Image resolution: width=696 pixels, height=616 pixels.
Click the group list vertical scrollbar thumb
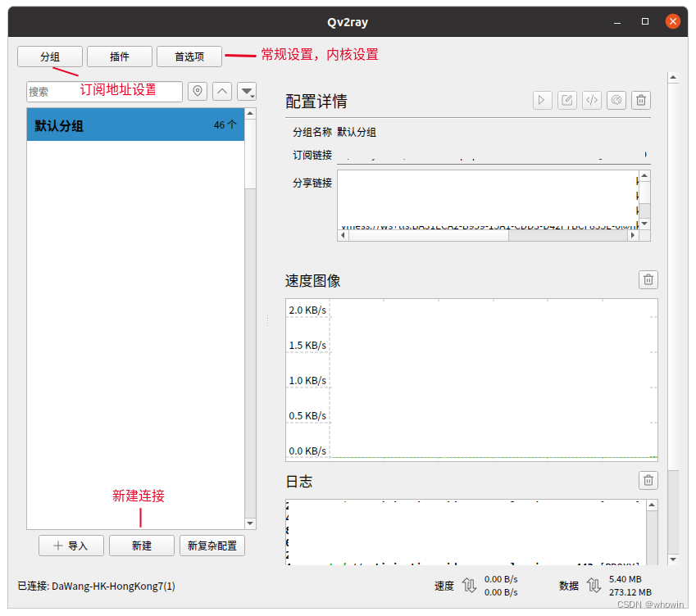click(250, 154)
